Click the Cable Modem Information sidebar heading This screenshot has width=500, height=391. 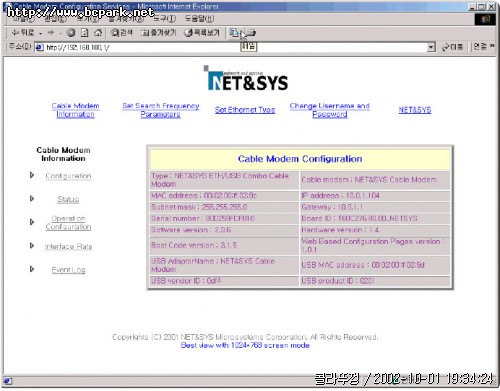coord(63,154)
